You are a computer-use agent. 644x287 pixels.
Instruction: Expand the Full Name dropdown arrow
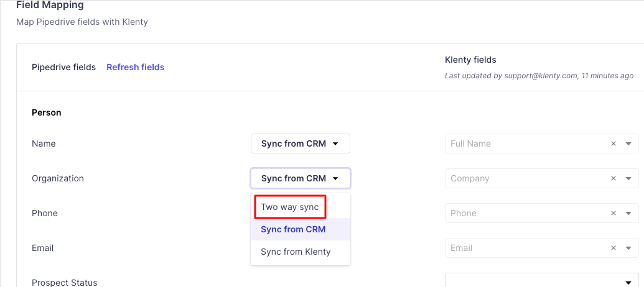[x=628, y=143]
